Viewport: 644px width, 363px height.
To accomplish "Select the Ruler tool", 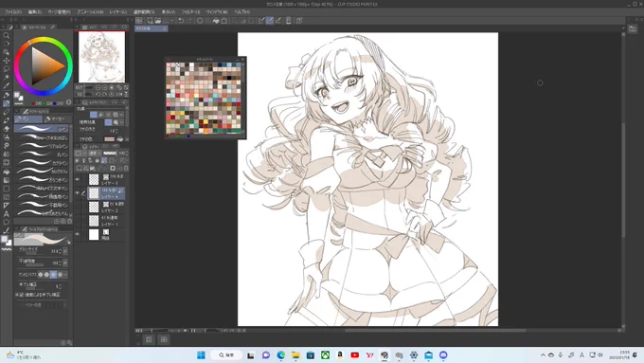I will [7, 205].
